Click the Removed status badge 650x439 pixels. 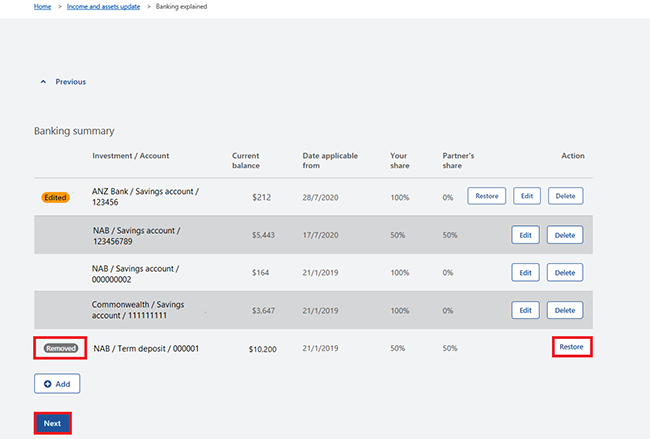(61, 348)
